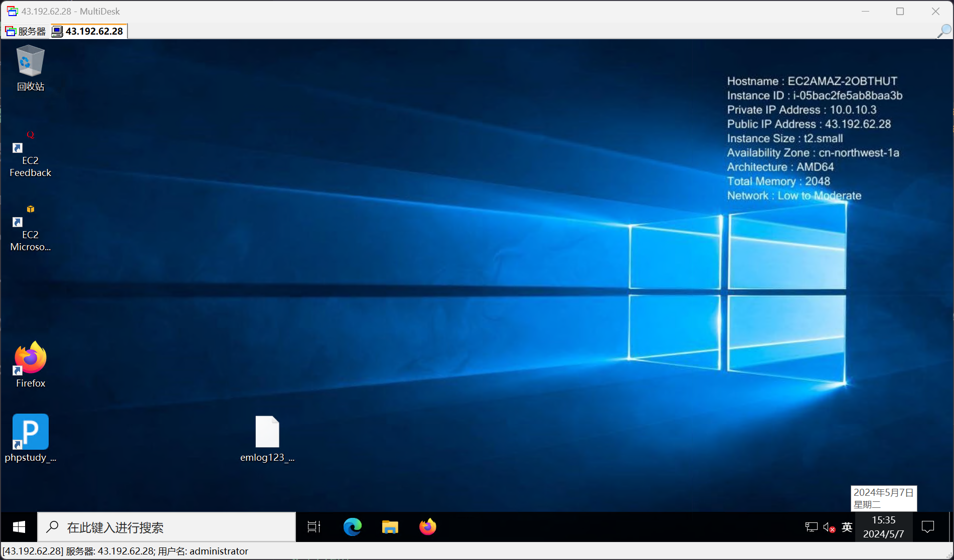Image resolution: width=954 pixels, height=560 pixels.
Task: Close the MultiDesk window
Action: coord(935,11)
